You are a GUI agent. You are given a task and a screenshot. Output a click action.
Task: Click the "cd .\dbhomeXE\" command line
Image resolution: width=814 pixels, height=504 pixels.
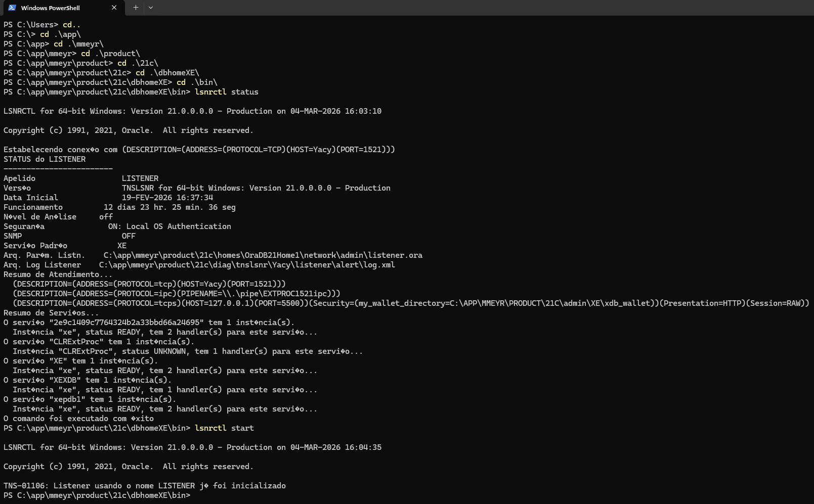pyautogui.click(x=101, y=73)
